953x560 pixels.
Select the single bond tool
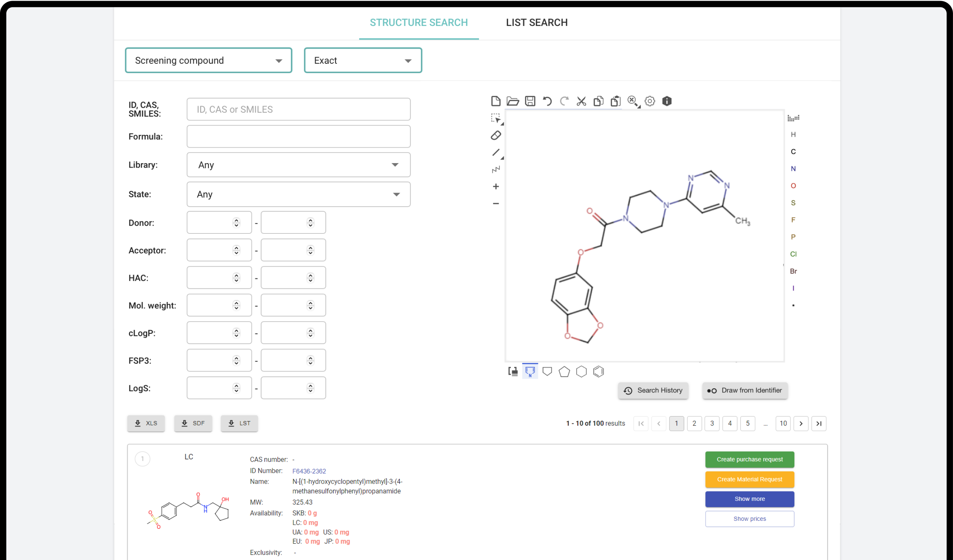coord(495,152)
